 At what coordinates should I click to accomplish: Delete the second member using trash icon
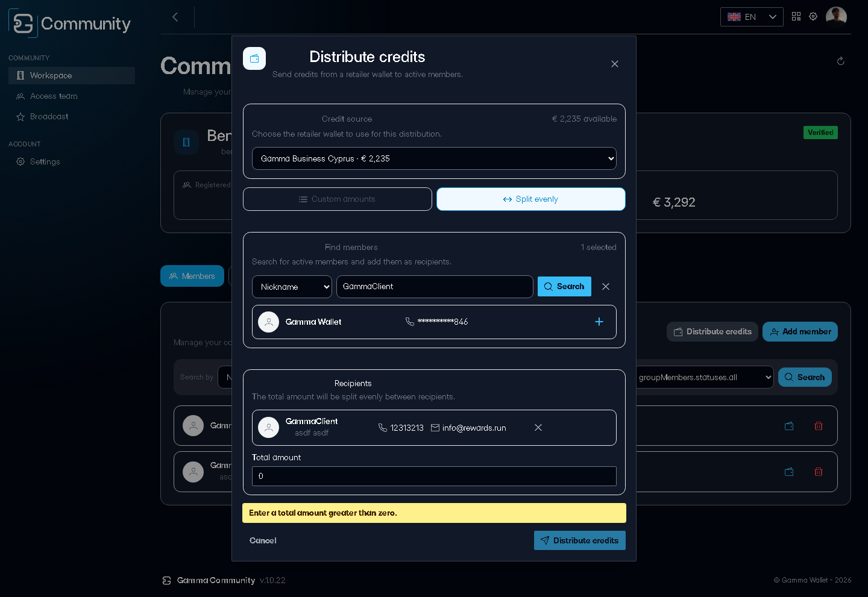point(819,472)
